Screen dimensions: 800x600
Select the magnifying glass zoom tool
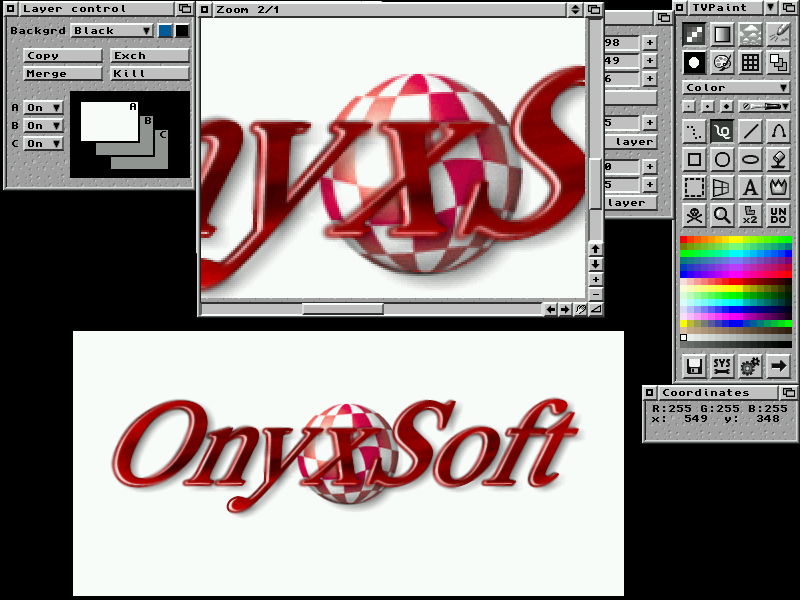pyautogui.click(x=722, y=216)
